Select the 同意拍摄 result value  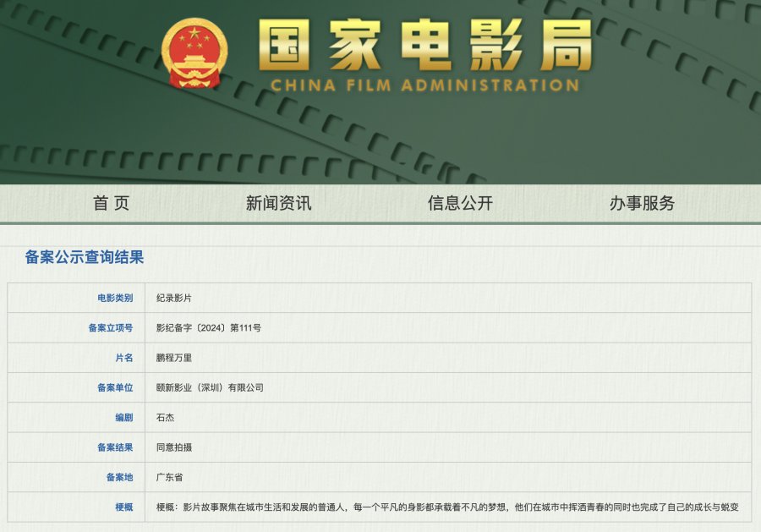coord(173,447)
